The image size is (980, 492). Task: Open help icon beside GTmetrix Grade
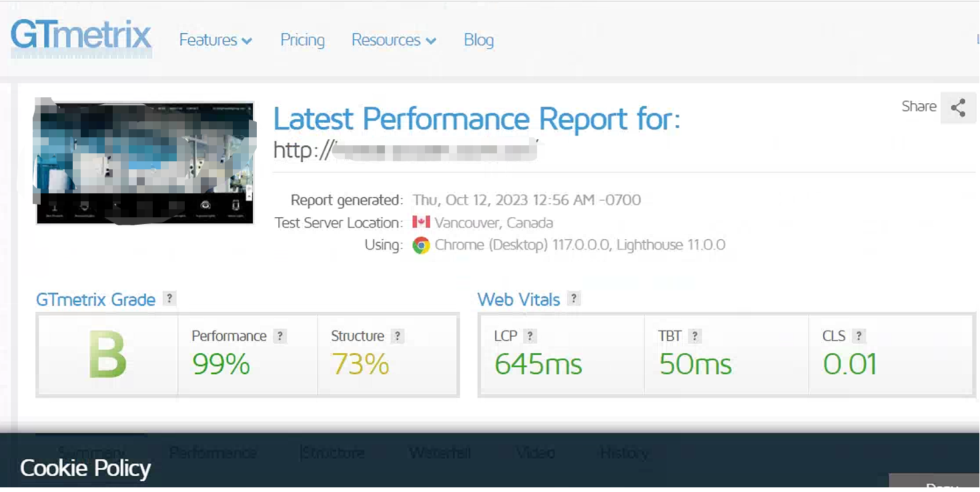click(170, 299)
